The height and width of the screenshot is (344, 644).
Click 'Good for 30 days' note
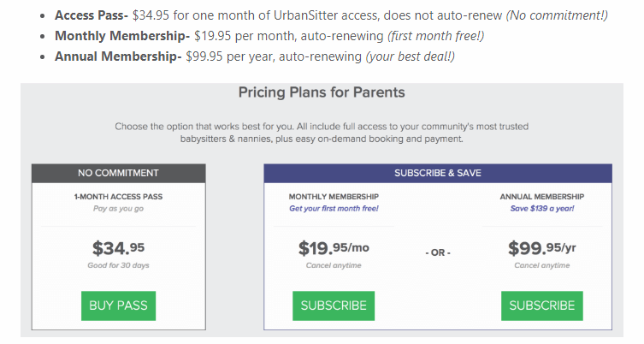(x=118, y=265)
